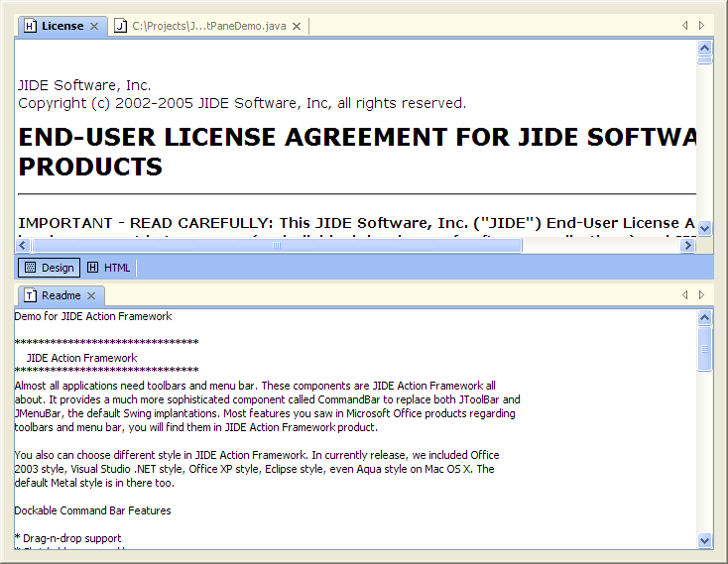Viewport: 728px width, 564px height.
Task: Select the HTML view button
Action: point(109,268)
